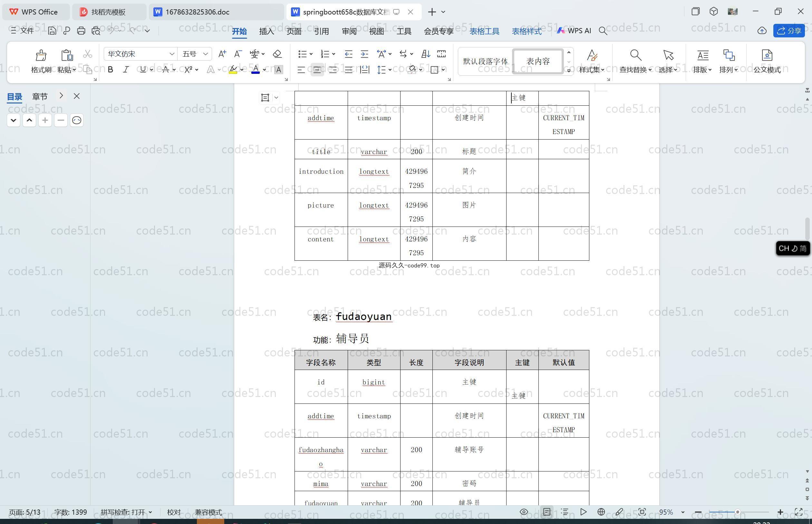
Task: Toggle eye protection mode in status bar
Action: (x=524, y=512)
